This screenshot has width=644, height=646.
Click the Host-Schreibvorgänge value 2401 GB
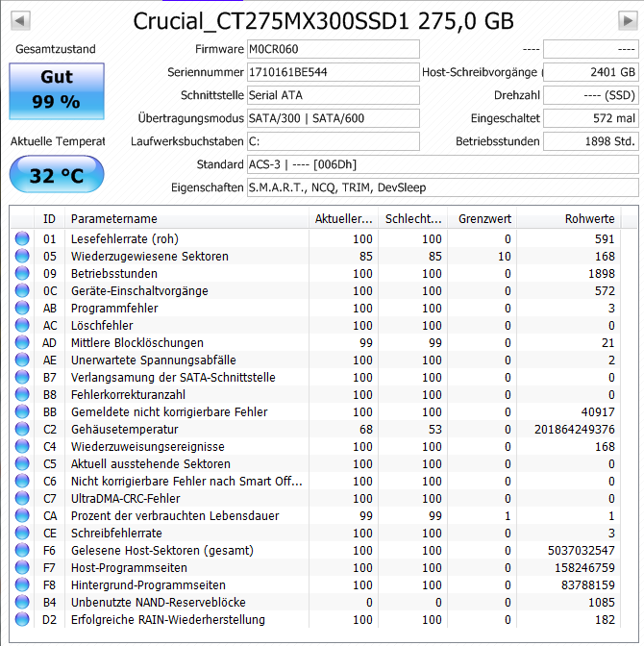[591, 72]
